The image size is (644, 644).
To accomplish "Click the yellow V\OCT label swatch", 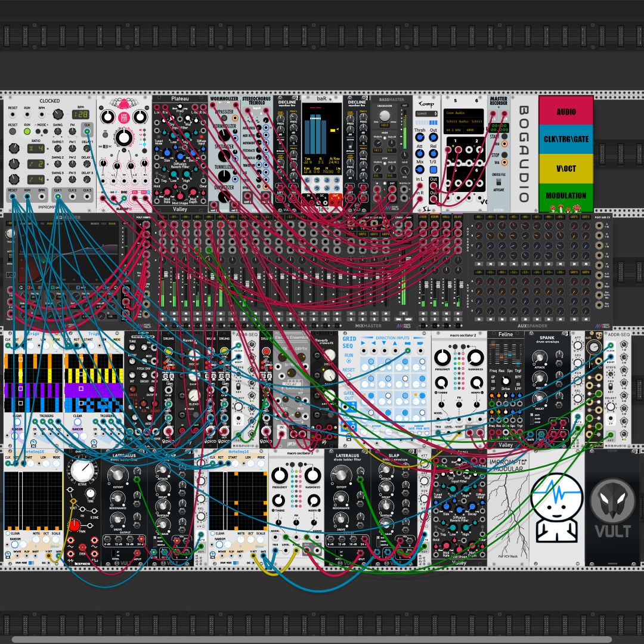I will (566, 168).
